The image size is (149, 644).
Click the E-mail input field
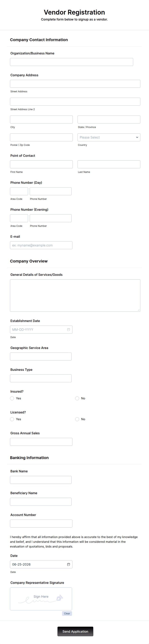click(41, 245)
